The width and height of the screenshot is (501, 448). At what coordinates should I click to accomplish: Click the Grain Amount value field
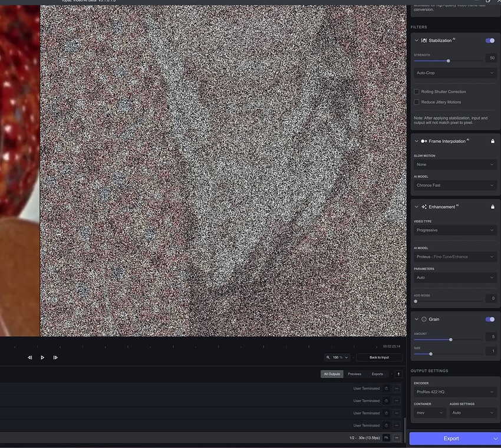pyautogui.click(x=491, y=337)
